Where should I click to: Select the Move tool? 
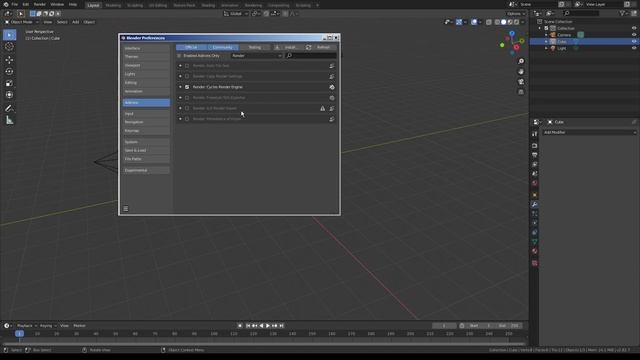tap(9, 60)
